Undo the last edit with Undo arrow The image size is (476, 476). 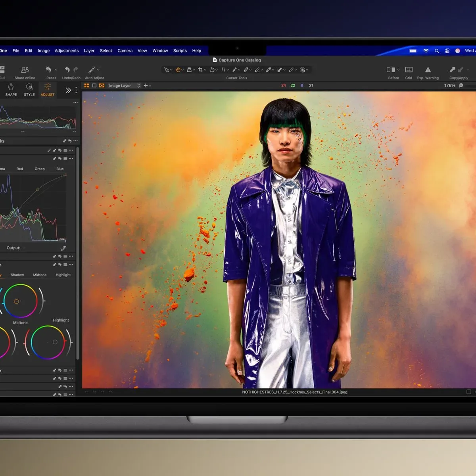tap(67, 69)
